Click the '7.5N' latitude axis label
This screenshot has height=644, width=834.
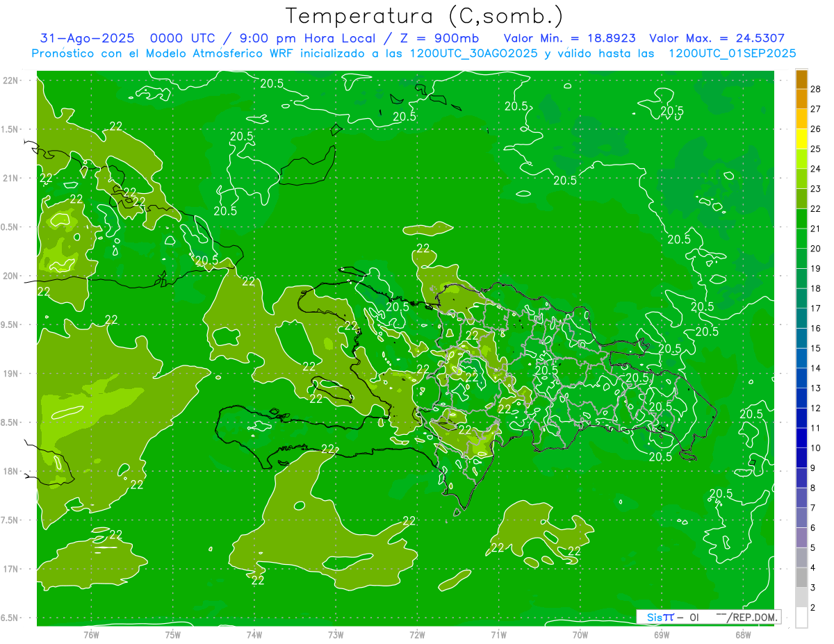(x=9, y=520)
